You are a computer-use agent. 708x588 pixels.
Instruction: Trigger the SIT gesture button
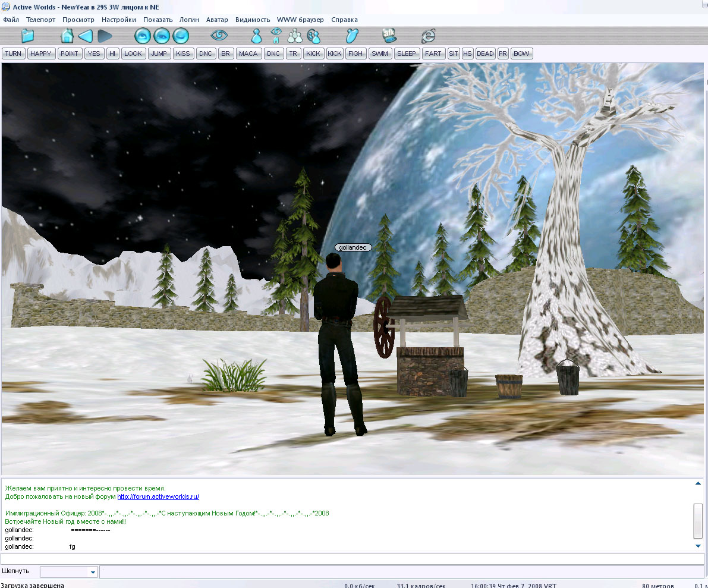pyautogui.click(x=454, y=54)
